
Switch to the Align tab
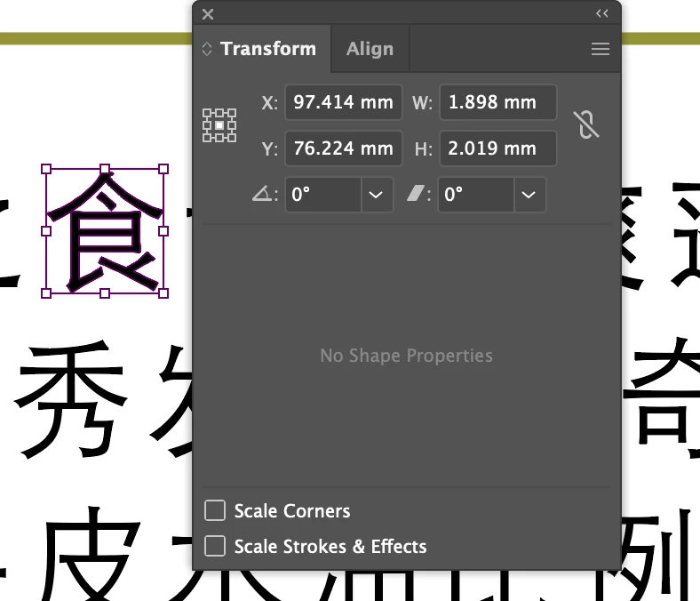coord(370,49)
